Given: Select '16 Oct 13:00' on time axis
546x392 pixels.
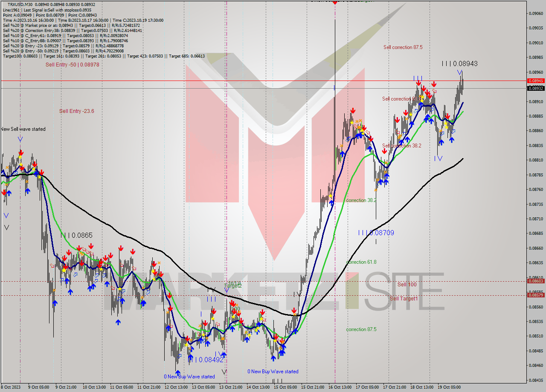Looking at the screenshot, I should coord(340,387).
